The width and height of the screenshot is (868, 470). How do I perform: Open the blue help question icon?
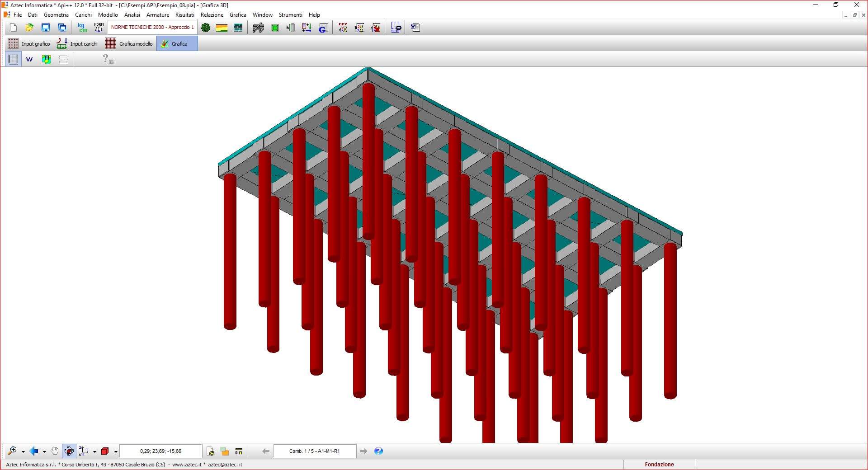(x=378, y=451)
